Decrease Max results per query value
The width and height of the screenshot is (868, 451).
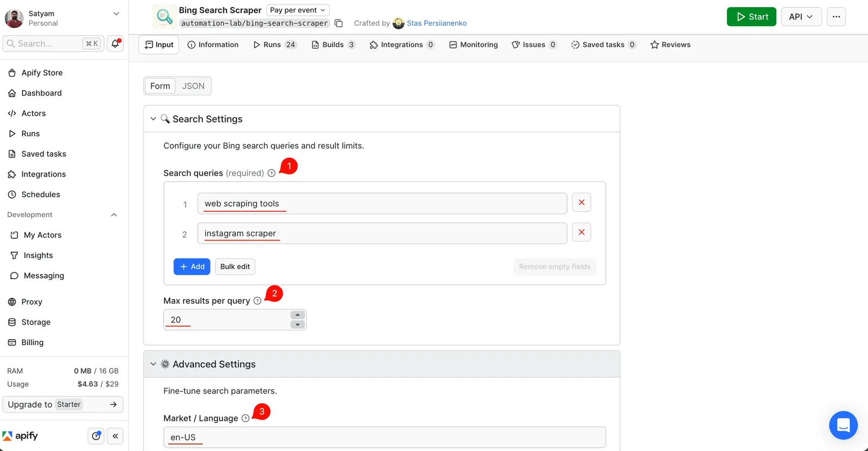(x=297, y=325)
